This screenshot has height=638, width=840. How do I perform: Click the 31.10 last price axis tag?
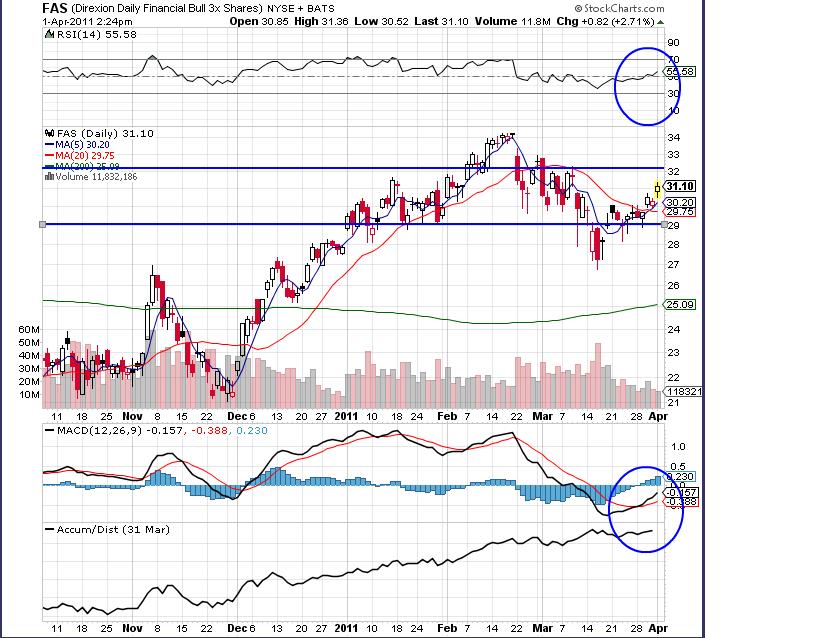tap(680, 186)
